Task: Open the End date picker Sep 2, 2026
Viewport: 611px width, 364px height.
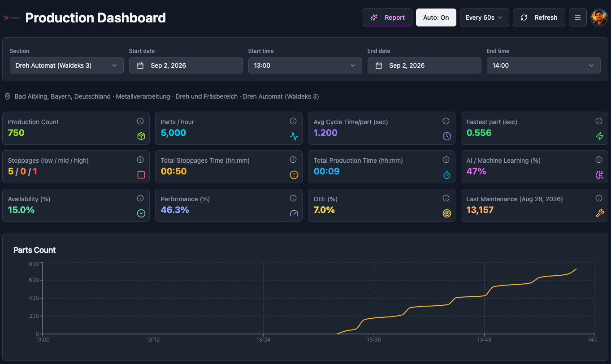Action: point(425,65)
